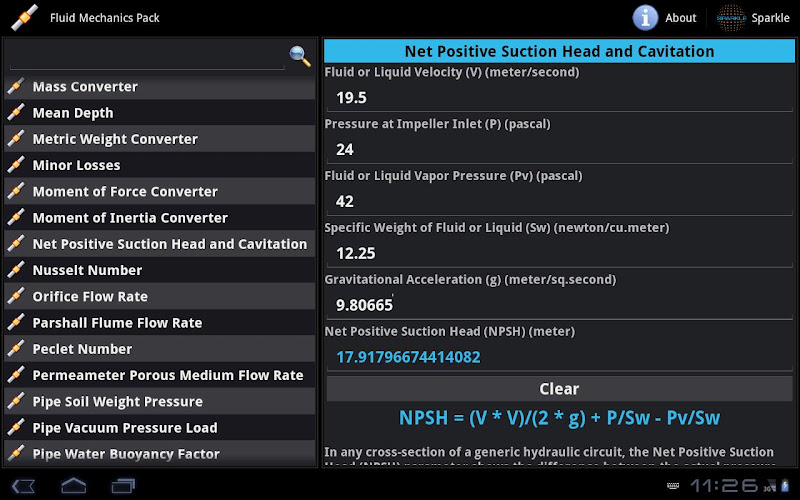The image size is (800, 500).
Task: Open the About info icon
Action: click(x=646, y=17)
